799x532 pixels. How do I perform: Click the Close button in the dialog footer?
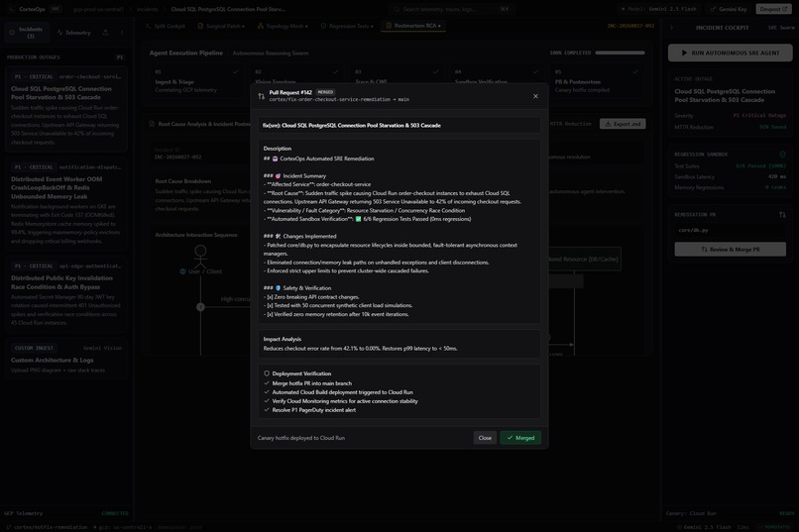pyautogui.click(x=485, y=438)
